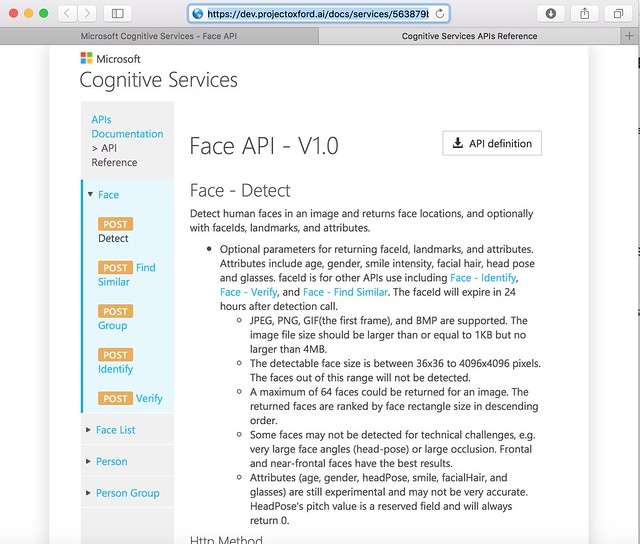Follow the Face - Verify link in description
The width and height of the screenshot is (640, 544).
click(249, 292)
